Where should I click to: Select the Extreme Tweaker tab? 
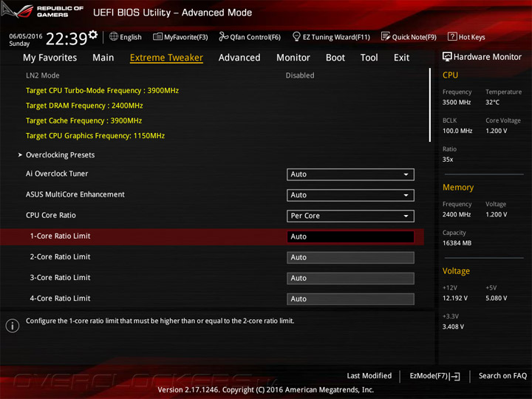pos(166,58)
